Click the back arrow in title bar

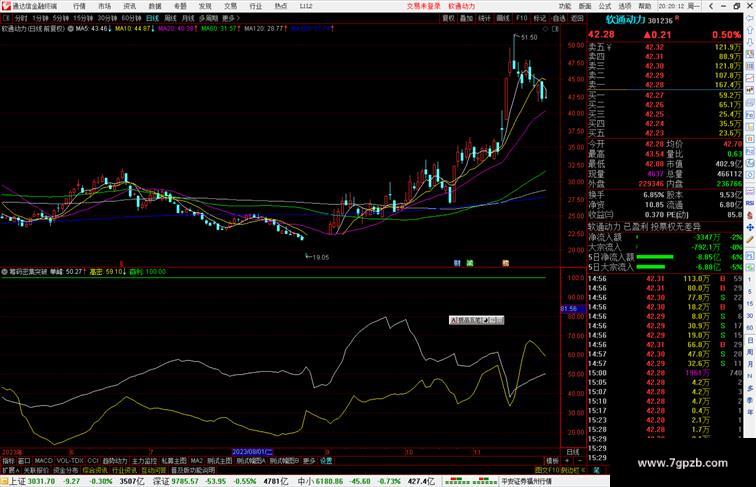[711, 6]
